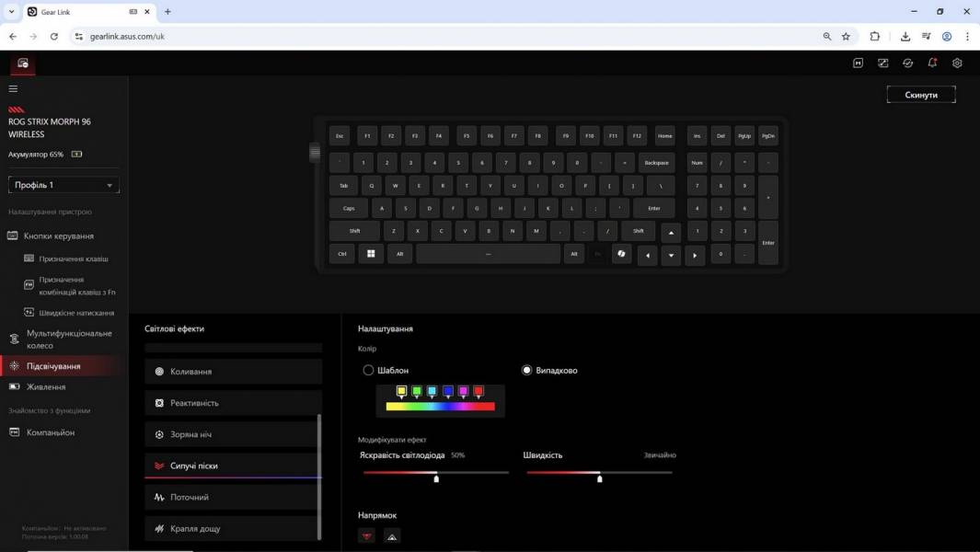Image resolution: width=980 pixels, height=552 pixels.
Task: Open the device home tab icon
Action: pyautogui.click(x=23, y=63)
